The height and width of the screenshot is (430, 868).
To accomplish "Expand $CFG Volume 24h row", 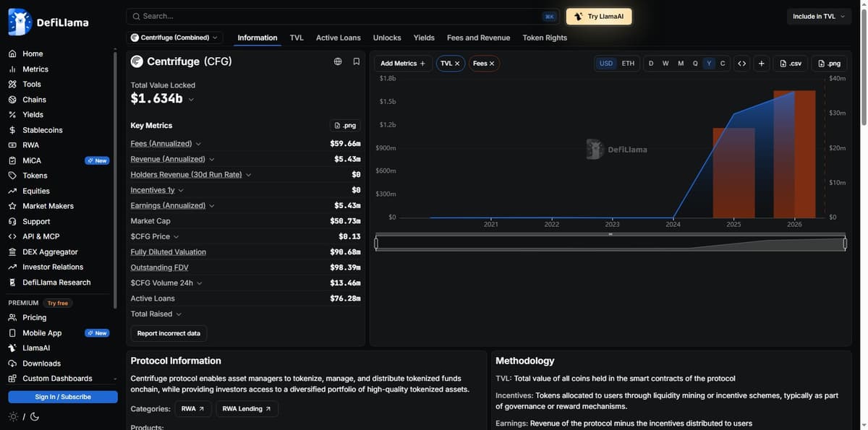I will coord(199,283).
